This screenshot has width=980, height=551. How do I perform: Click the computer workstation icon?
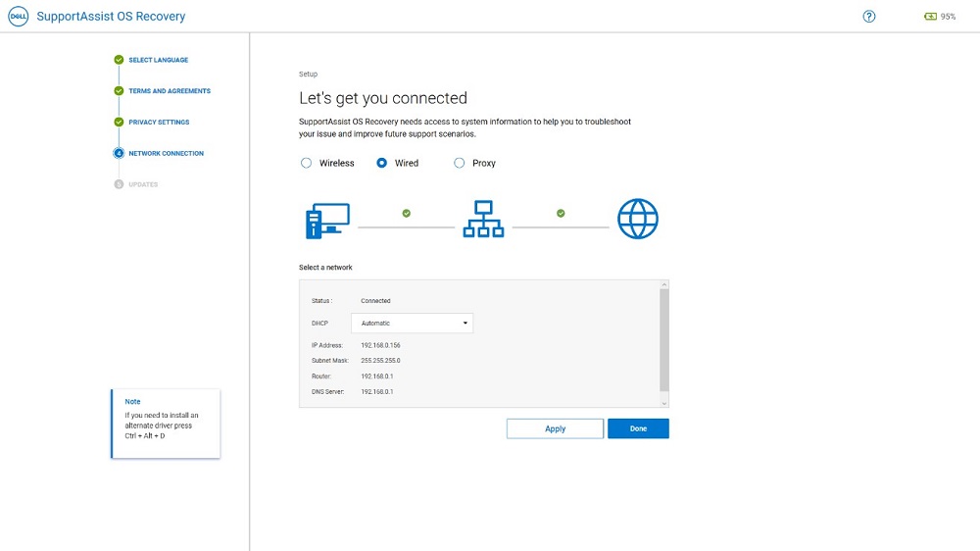coord(327,221)
